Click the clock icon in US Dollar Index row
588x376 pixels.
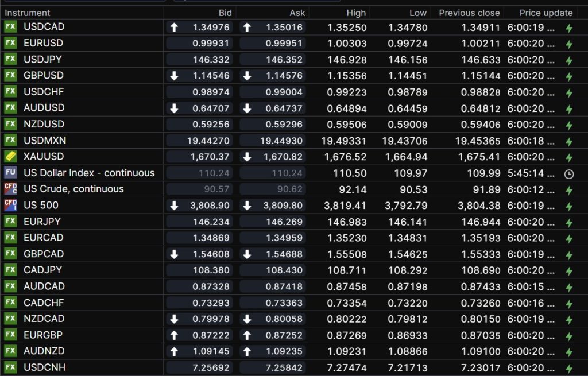[569, 173]
